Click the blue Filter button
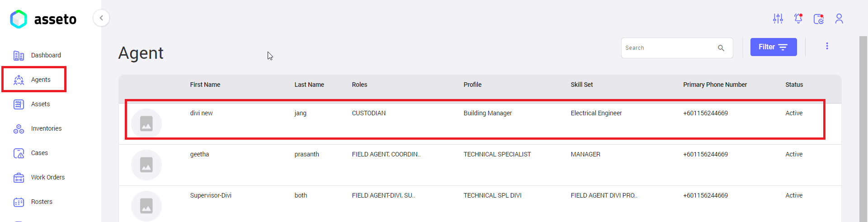This screenshot has width=868, height=222. pyautogui.click(x=773, y=47)
